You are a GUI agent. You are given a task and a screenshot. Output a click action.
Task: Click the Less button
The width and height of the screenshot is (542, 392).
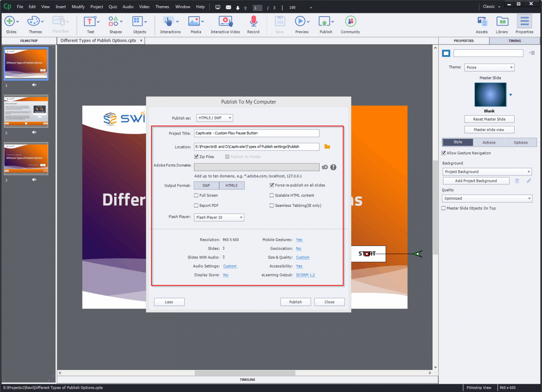pos(169,302)
